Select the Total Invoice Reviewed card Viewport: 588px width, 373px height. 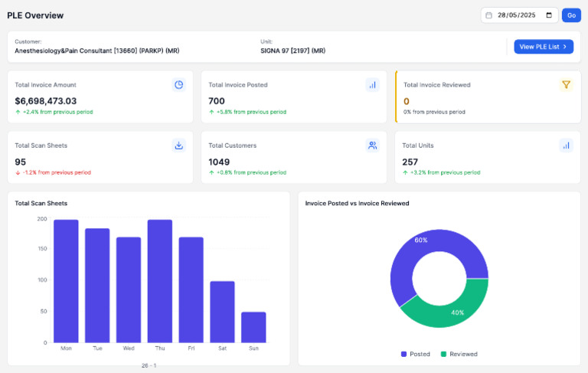click(488, 97)
